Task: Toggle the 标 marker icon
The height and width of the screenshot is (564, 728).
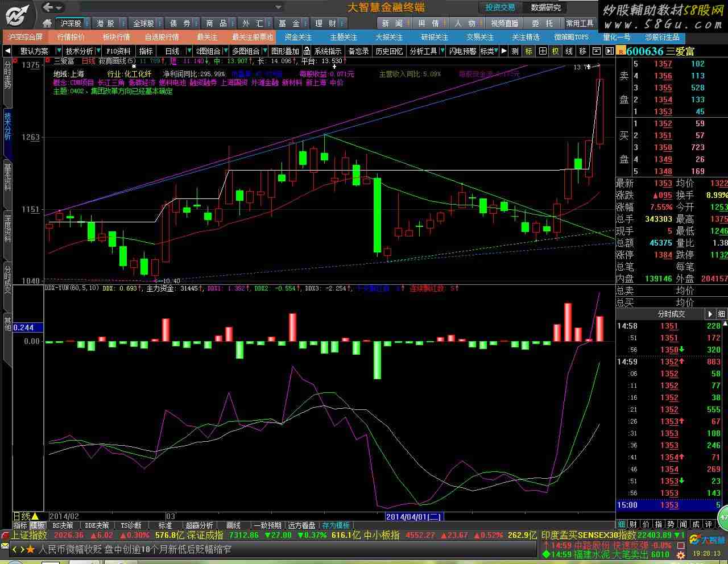Action: pyautogui.click(x=529, y=51)
